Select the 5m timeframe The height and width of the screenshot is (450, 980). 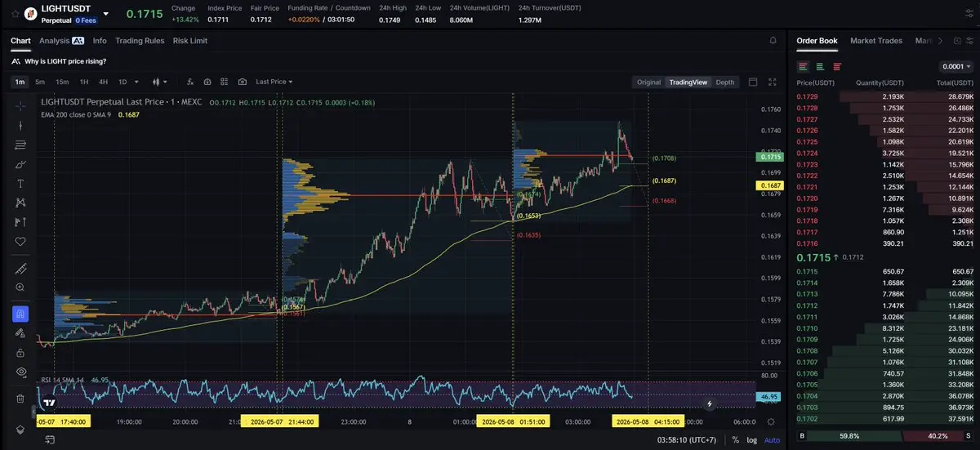tap(40, 82)
